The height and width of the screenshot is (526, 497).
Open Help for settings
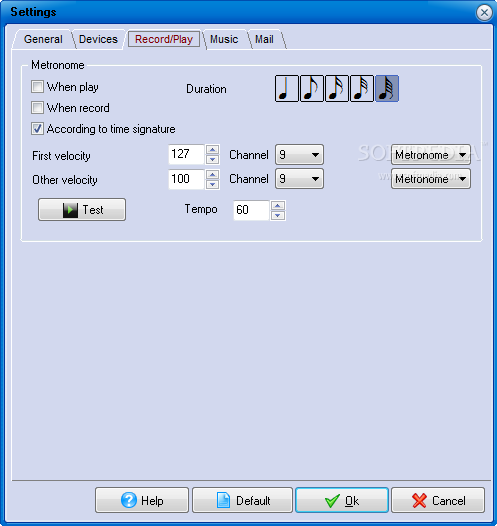pos(142,500)
